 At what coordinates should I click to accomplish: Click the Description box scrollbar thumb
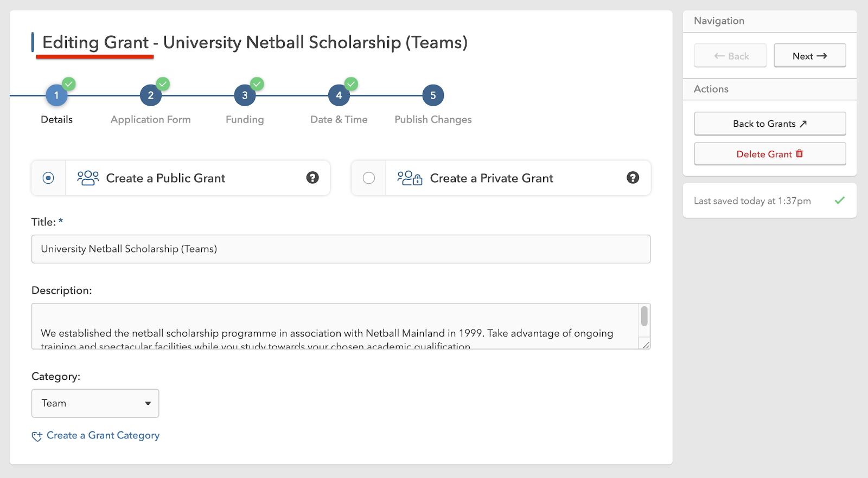[x=644, y=316]
